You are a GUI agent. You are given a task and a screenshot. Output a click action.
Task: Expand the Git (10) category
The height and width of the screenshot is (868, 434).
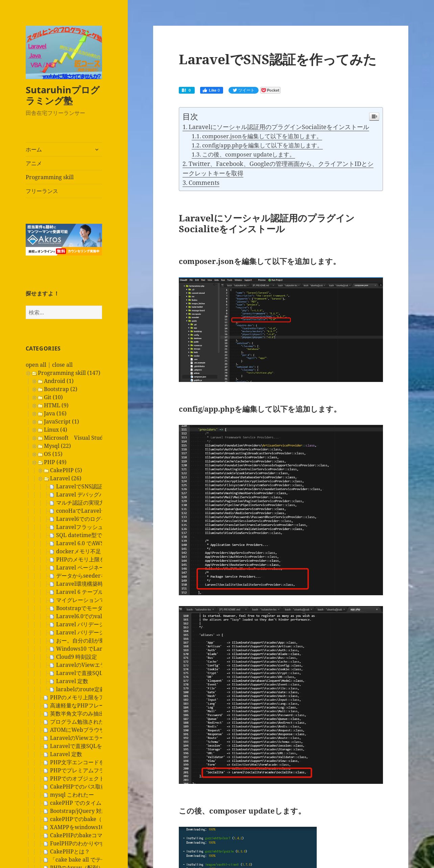click(34, 397)
